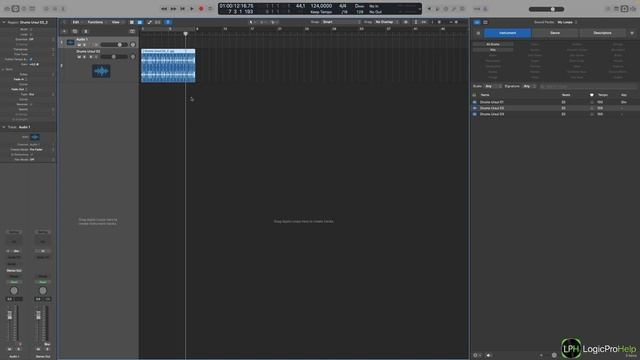The height and width of the screenshot is (360, 640).
Task: Select the Genre tab in Loop Browser
Action: tap(555, 33)
